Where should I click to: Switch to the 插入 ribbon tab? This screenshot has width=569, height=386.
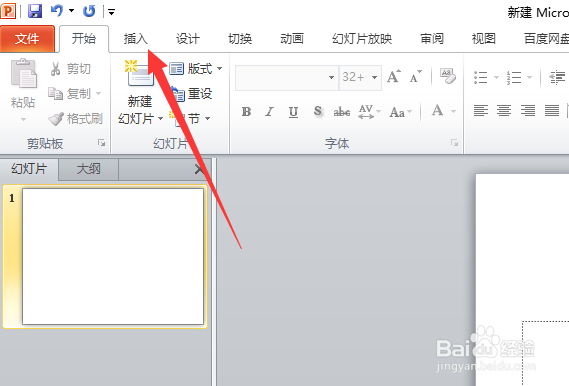click(x=135, y=38)
